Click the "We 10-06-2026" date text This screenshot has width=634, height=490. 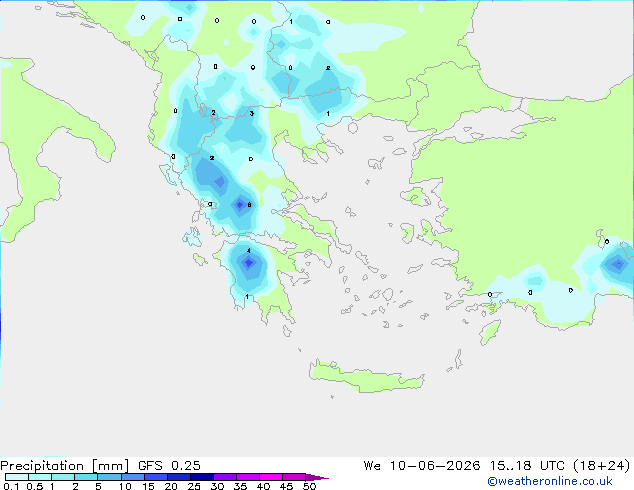pos(422,466)
